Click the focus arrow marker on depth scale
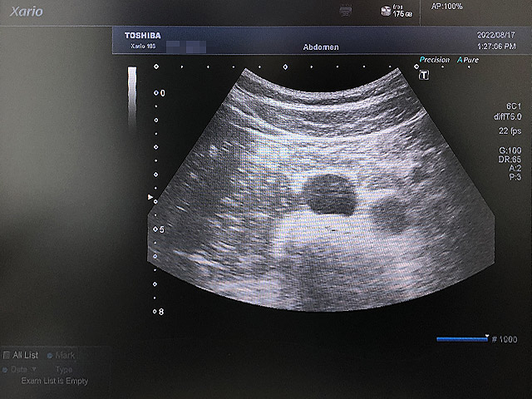This screenshot has width=532, height=399. tap(150, 197)
